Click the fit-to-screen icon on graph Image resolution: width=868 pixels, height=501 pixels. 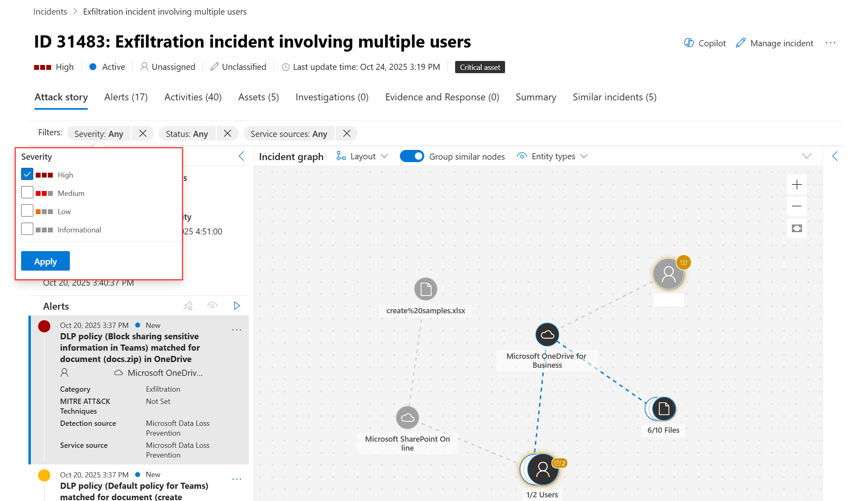tap(797, 228)
